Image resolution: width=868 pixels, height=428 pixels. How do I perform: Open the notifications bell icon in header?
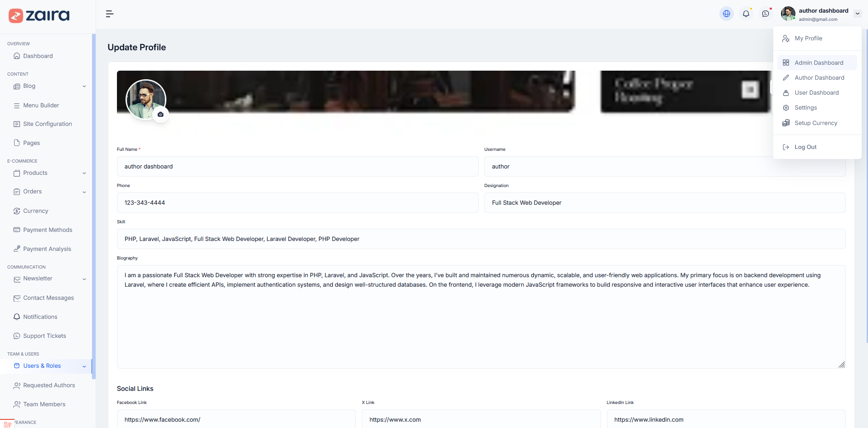[x=746, y=14]
